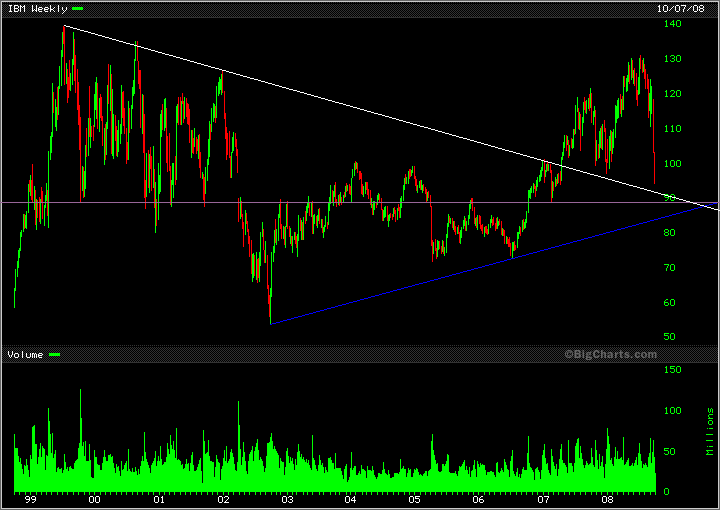Click the 100 price axis label
This screenshot has width=720, height=510.
(673, 163)
